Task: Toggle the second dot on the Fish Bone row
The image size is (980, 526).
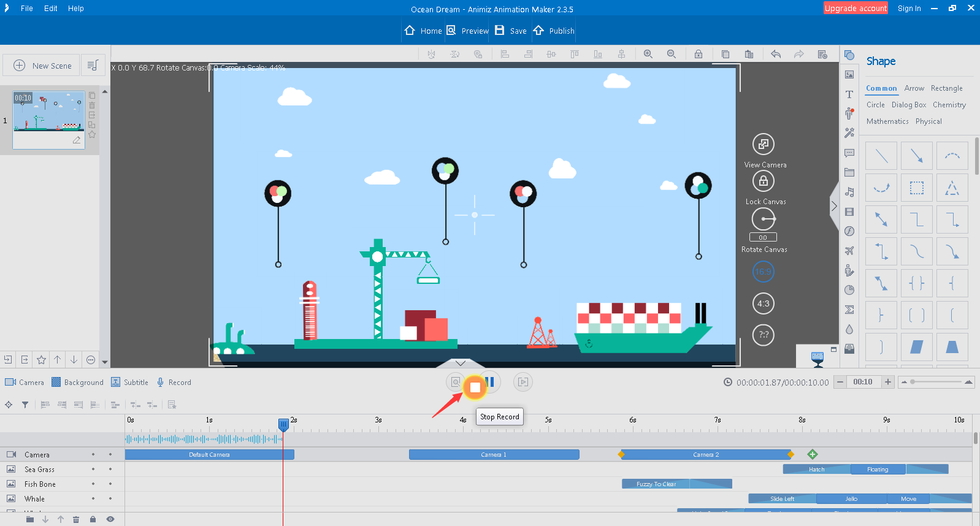Action: coord(110,484)
